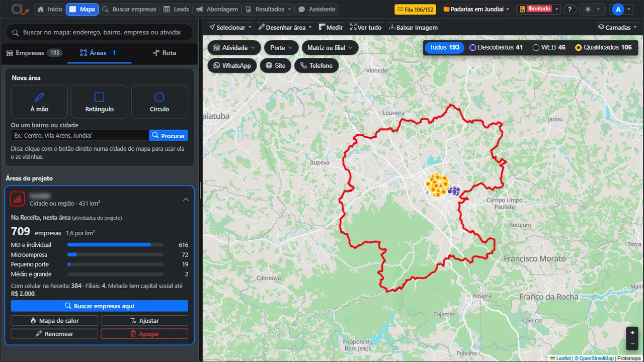
Task: Open the Selecionar tool dropdown
Action: (230, 27)
